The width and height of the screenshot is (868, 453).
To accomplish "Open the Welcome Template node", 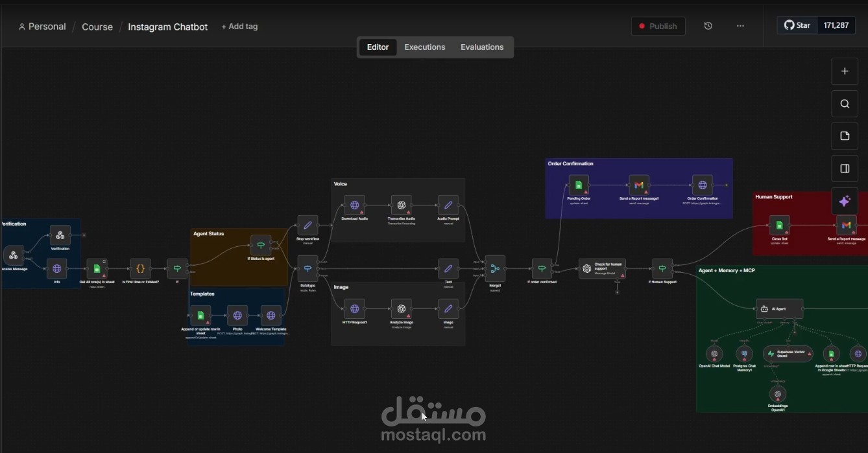I will click(271, 316).
